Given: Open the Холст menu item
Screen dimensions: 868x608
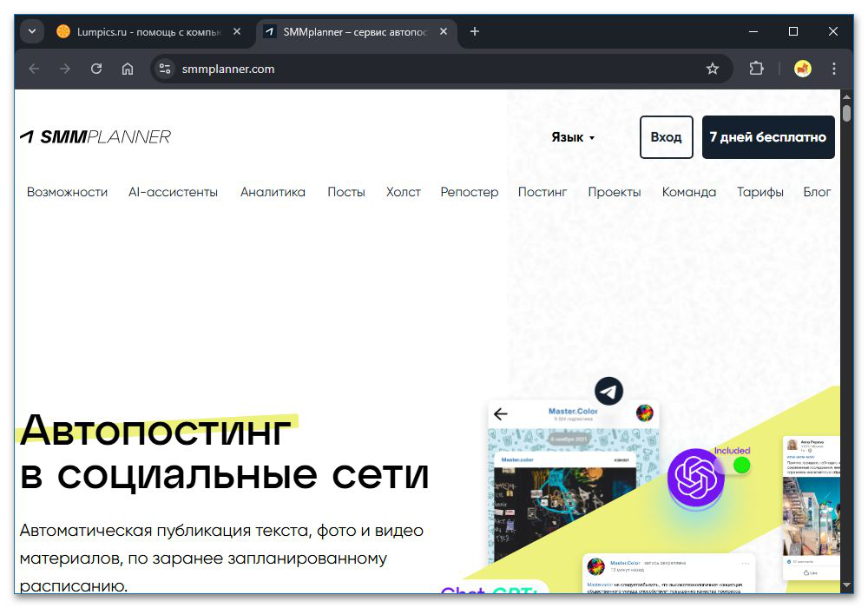Looking at the screenshot, I should click(x=404, y=192).
